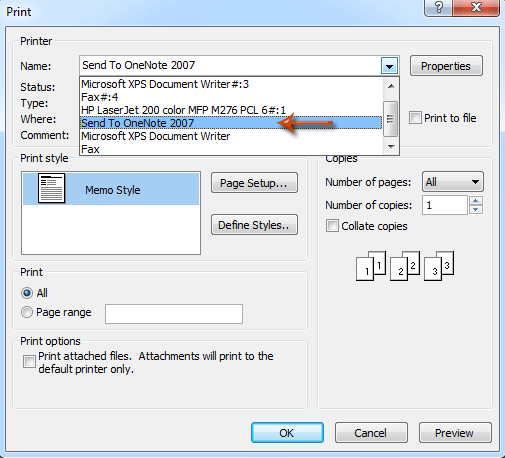Select HP LaserJet 200 color MFP printer
The height and width of the screenshot is (458, 505).
183,110
